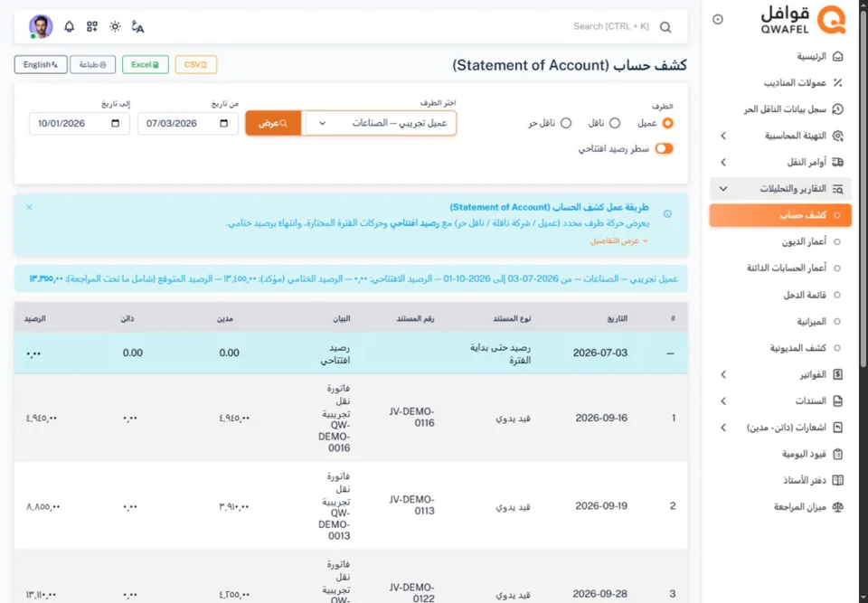This screenshot has height=603, width=868.
Task: Click the page vertical scrollbar
Action: (x=863, y=188)
